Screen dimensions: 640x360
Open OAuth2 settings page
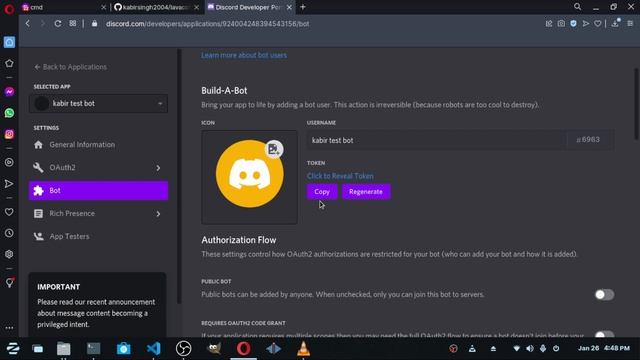(x=62, y=167)
